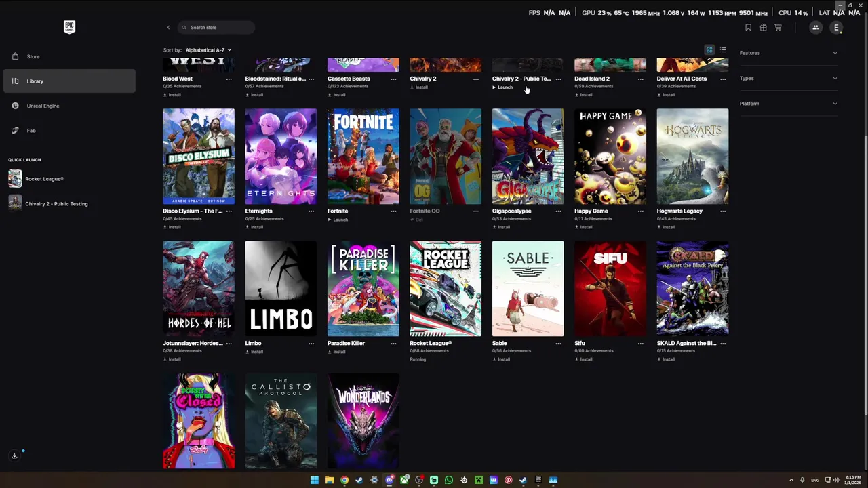Get Fortnite OG
Viewport: 868px width, 488px height.
click(x=416, y=220)
